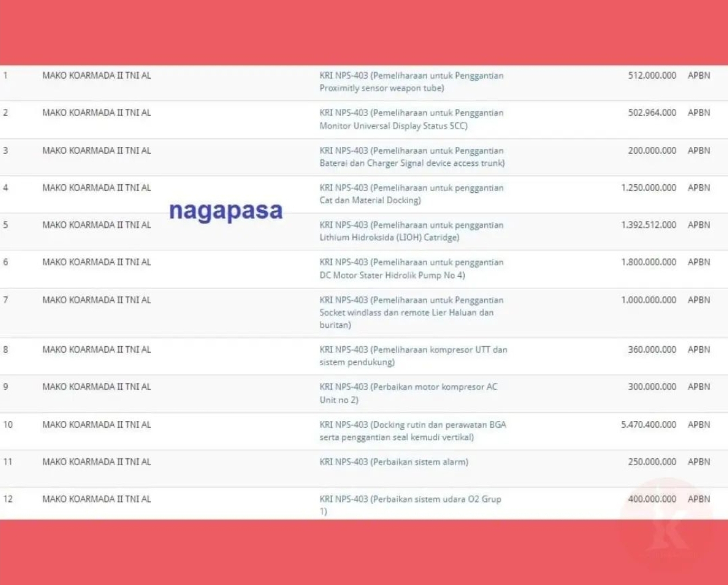Click row number 12 in the table
Image resolution: width=728 pixels, height=585 pixels.
click(8, 499)
